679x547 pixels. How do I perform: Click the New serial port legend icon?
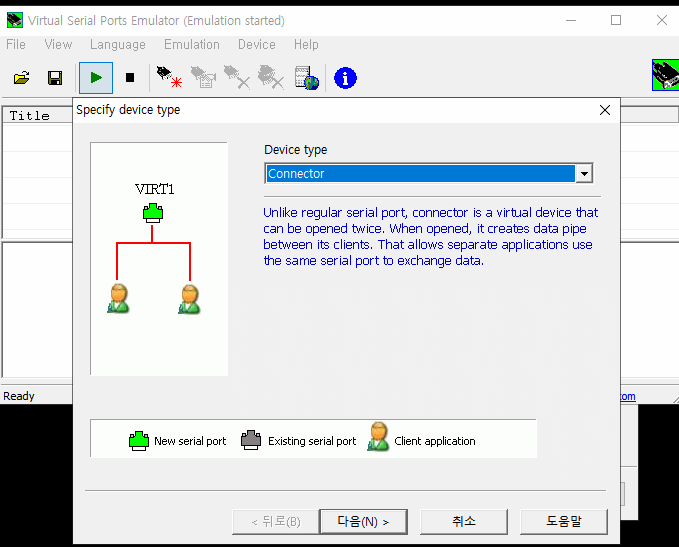point(139,441)
